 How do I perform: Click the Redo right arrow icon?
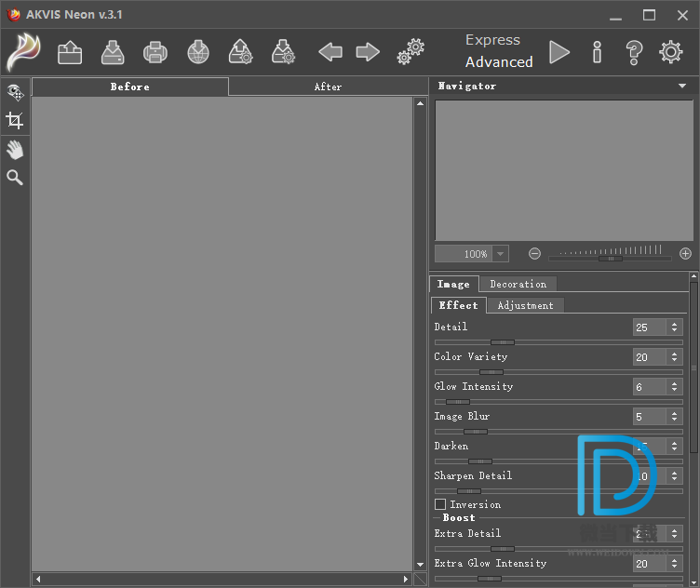point(368,52)
